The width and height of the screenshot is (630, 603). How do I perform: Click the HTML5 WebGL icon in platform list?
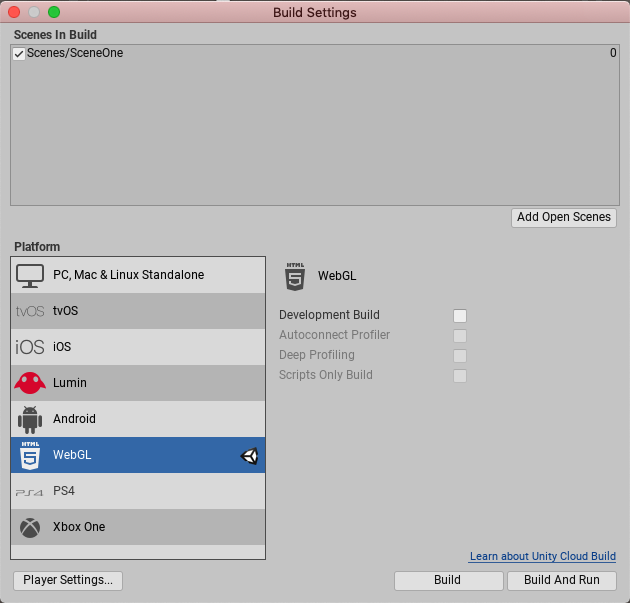pyautogui.click(x=30, y=455)
